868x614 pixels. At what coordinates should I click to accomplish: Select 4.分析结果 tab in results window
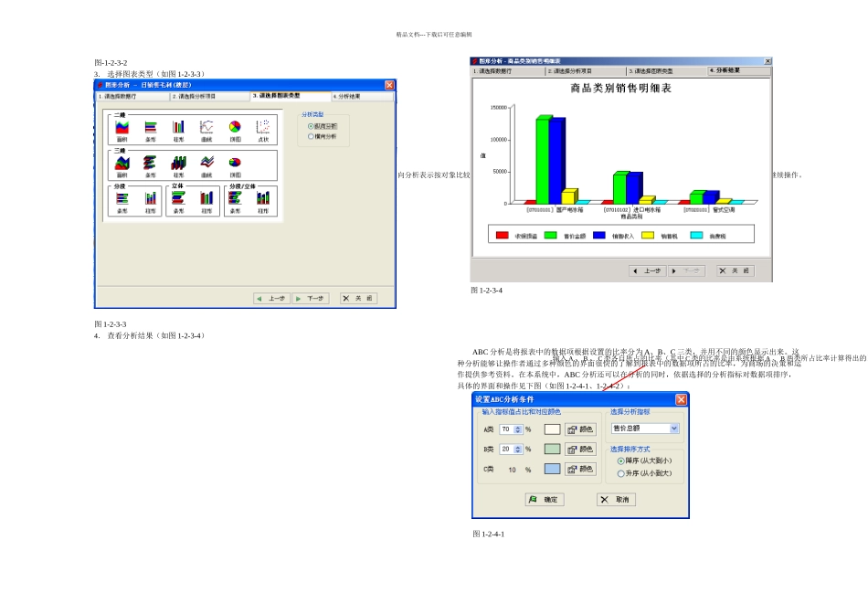[739, 71]
